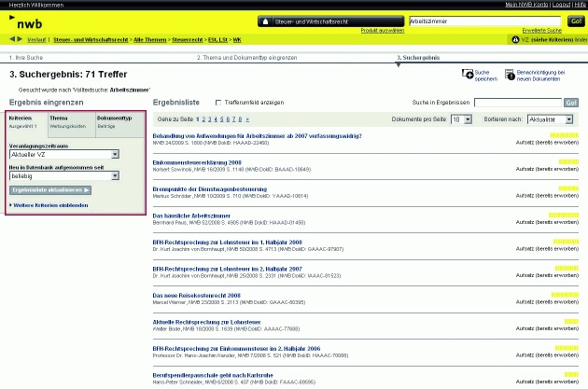Click the house icon in database selector
The image size is (588, 389).
click(x=264, y=21)
